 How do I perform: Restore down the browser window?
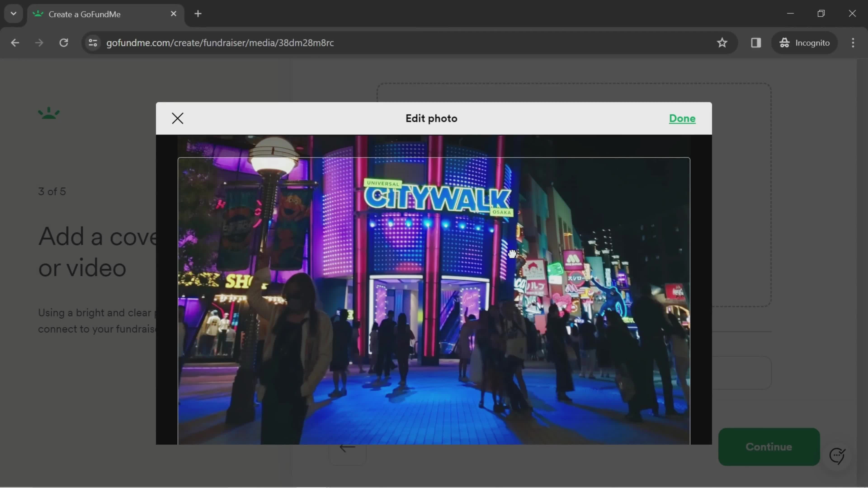click(x=821, y=14)
